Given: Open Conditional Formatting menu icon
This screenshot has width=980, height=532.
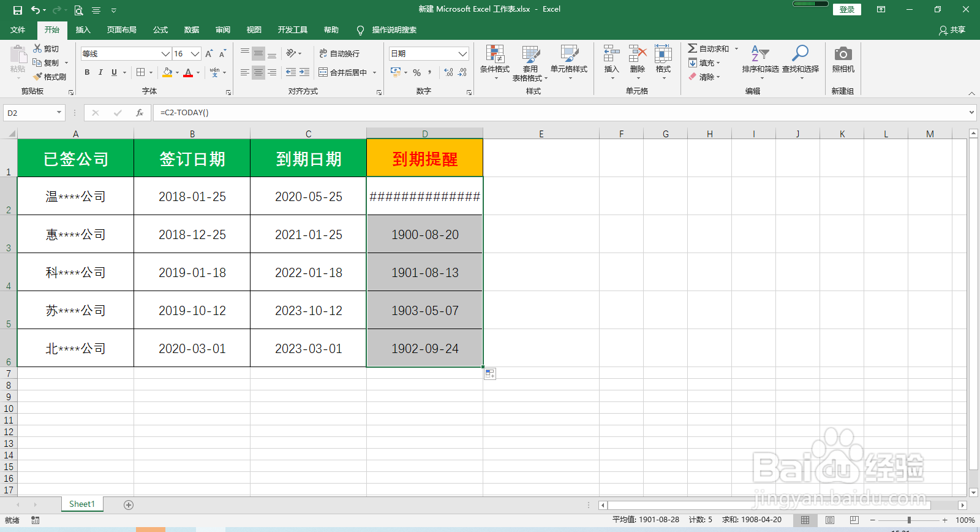Looking at the screenshot, I should pos(495,54).
